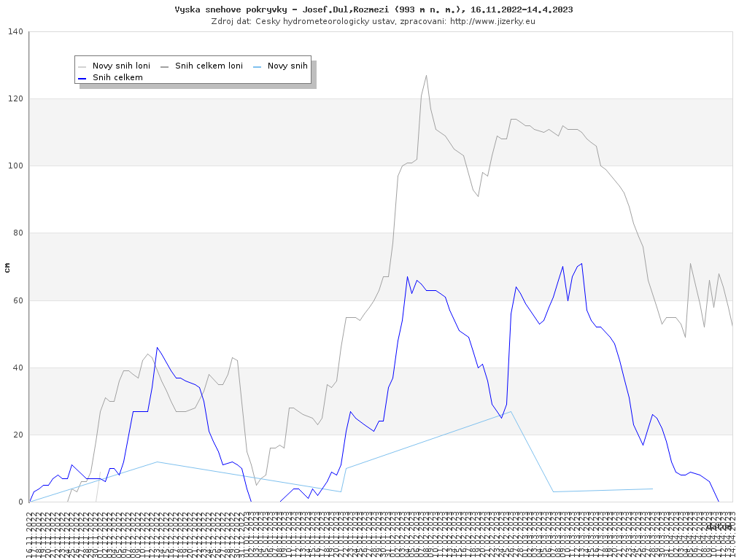The width and height of the screenshot is (747, 560).
Task: Click the 40 tick label on y-axis
Action: 18,367
